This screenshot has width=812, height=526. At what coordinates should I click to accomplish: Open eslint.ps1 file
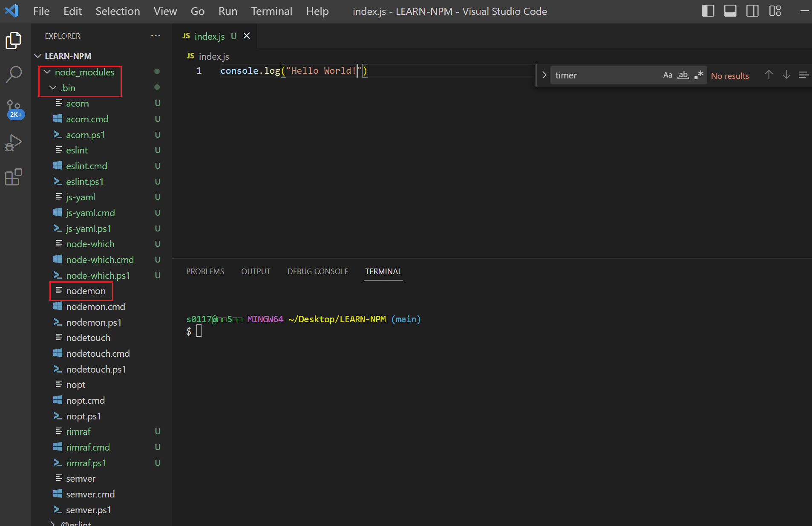[101, 182]
